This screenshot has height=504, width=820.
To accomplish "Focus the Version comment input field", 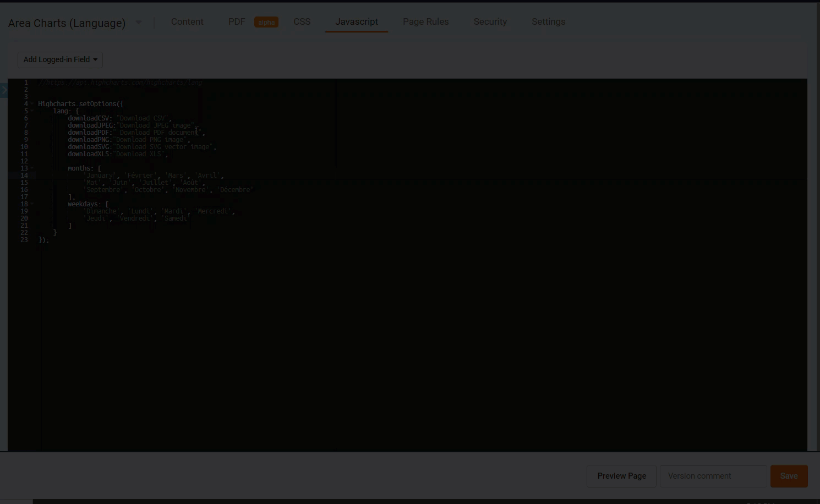I will 713,476.
